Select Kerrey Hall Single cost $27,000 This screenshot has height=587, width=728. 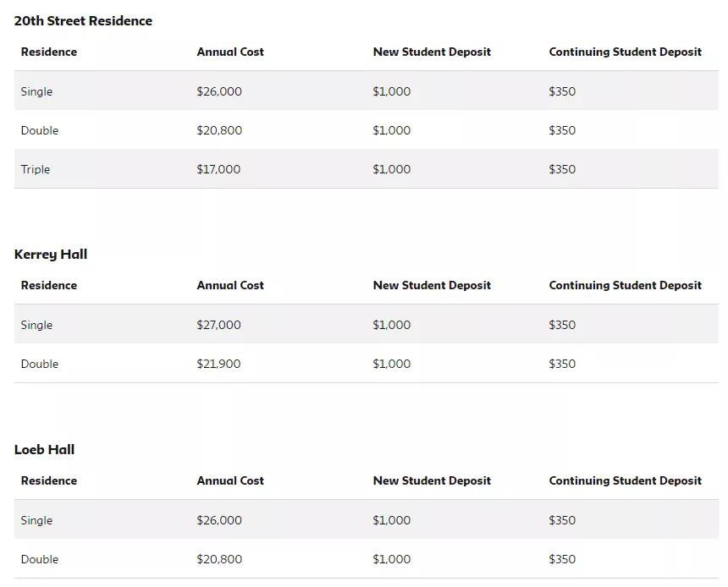point(218,325)
